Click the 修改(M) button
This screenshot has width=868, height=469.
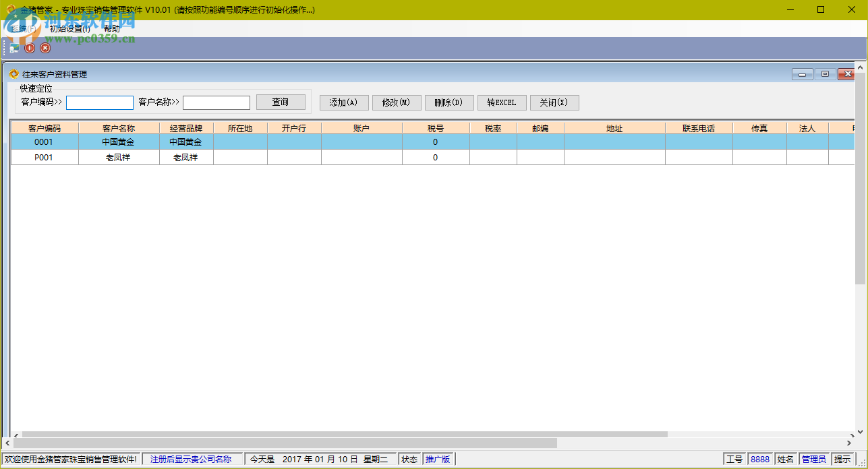[397, 102]
